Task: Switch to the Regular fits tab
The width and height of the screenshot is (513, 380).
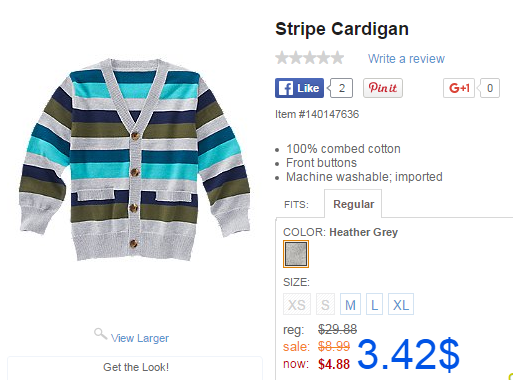Action: [x=353, y=204]
